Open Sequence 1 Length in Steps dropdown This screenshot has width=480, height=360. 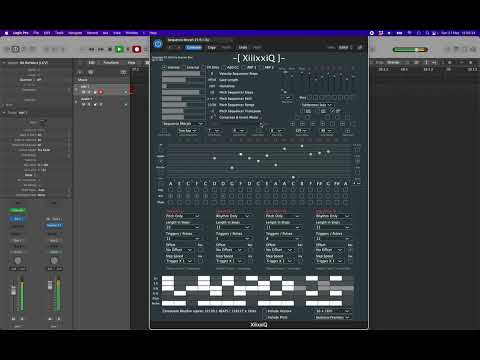point(183,227)
